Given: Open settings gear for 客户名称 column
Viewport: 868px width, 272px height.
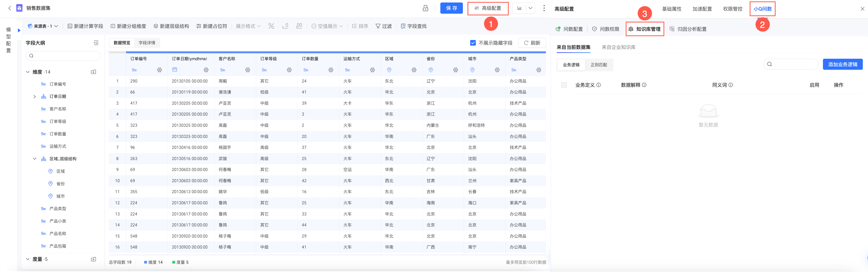Looking at the screenshot, I should [248, 70].
